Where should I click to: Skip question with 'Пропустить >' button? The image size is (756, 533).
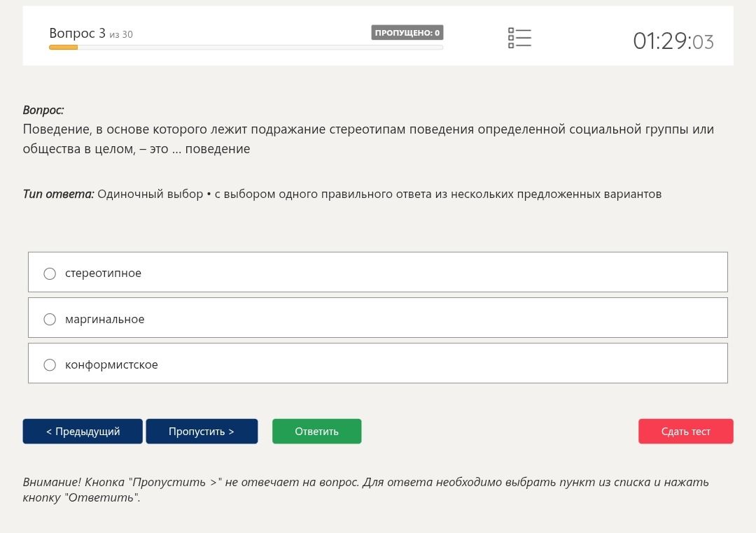(x=202, y=432)
